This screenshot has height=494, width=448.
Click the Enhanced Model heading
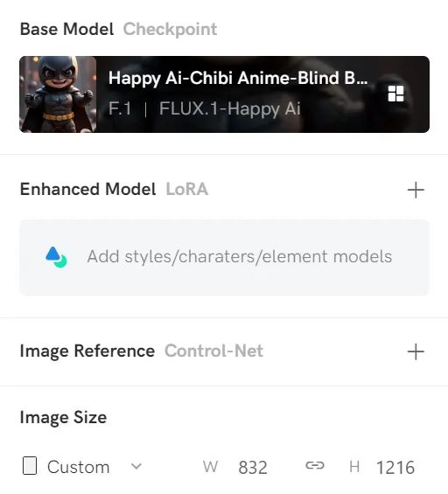pyautogui.click(x=88, y=190)
